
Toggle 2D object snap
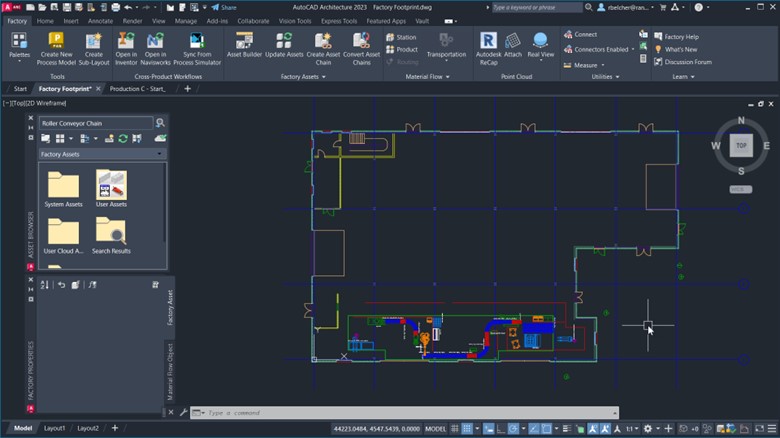coord(546,429)
